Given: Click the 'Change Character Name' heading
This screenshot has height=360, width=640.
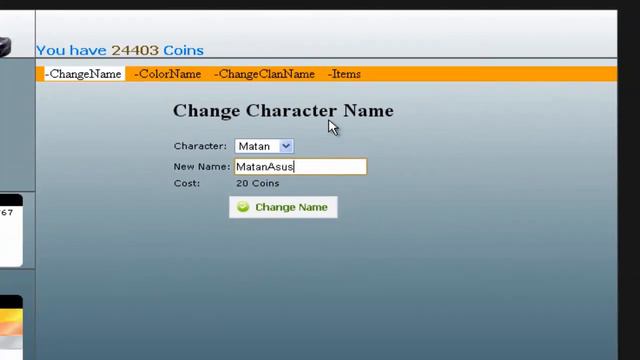Looking at the screenshot, I should click(283, 111).
